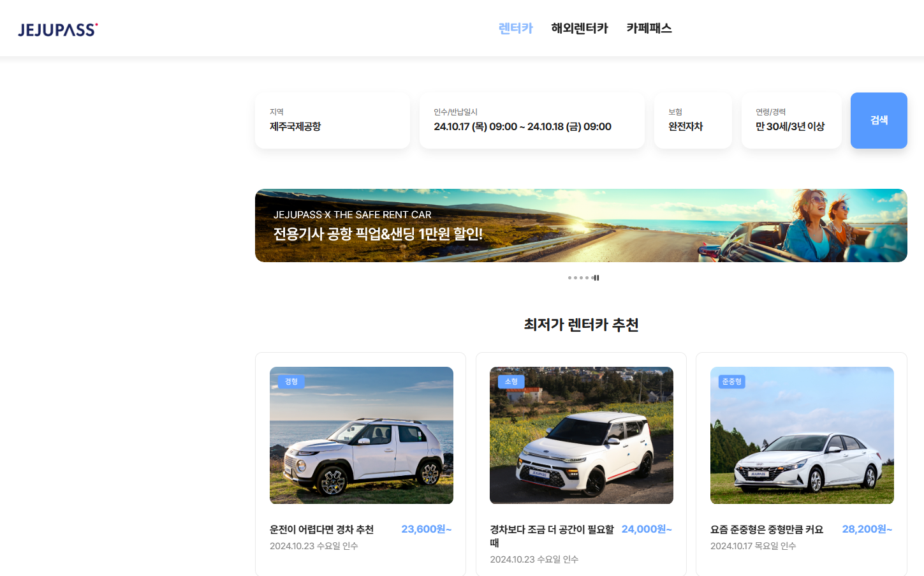The height and width of the screenshot is (576, 924).
Task: Open the 보험 insurance selector
Action: point(693,121)
